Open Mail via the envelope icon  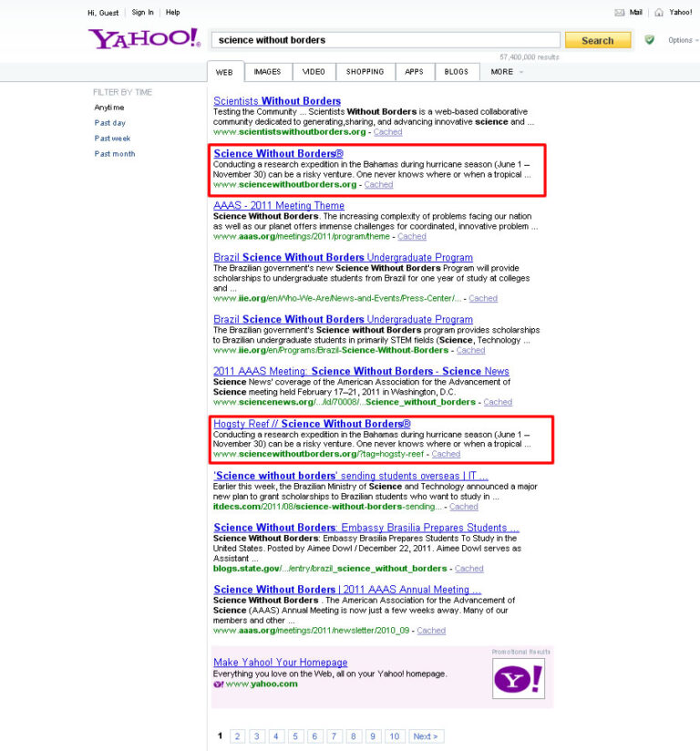point(619,13)
